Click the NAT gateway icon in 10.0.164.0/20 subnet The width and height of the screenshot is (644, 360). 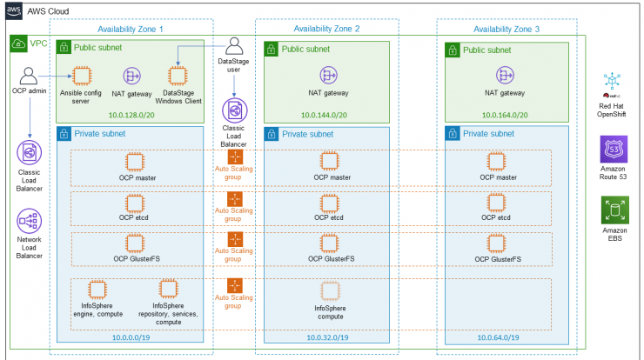point(505,75)
